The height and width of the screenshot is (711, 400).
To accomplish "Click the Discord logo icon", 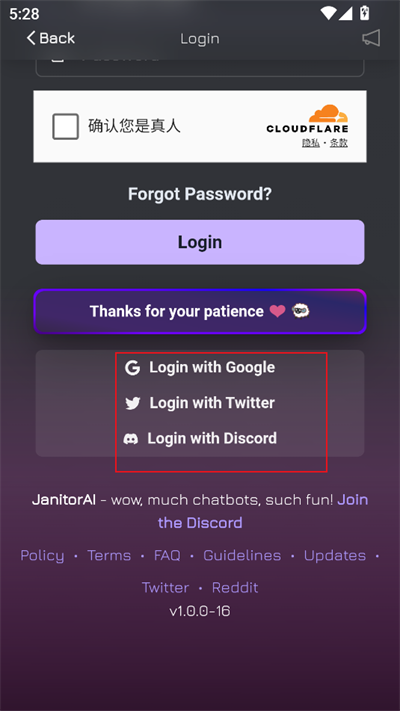I will [131, 438].
